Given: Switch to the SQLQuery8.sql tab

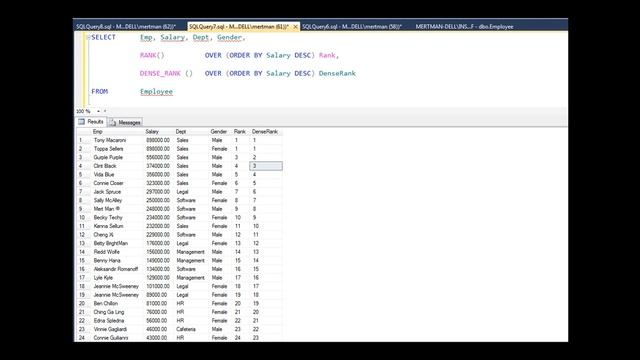Looking at the screenshot, I should tap(126, 27).
